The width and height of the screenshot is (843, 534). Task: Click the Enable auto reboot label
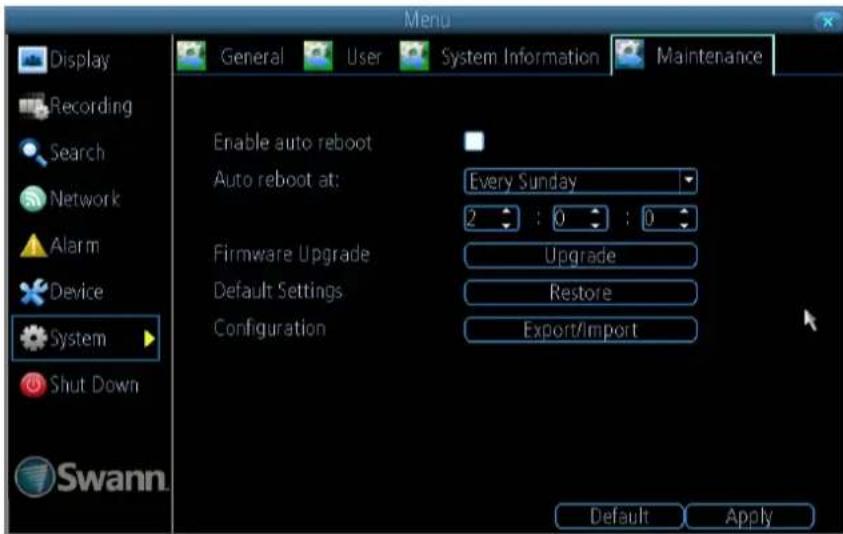292,143
